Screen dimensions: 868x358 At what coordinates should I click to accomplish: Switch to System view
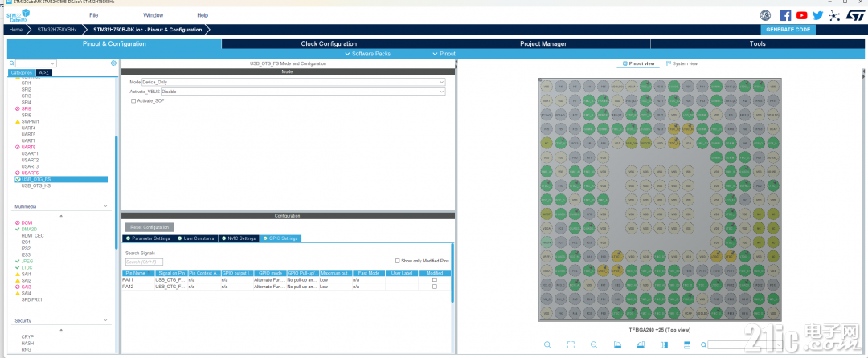coord(682,63)
